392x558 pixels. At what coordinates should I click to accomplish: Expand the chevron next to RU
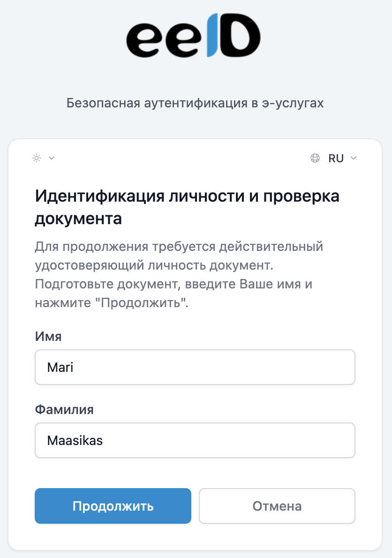354,158
